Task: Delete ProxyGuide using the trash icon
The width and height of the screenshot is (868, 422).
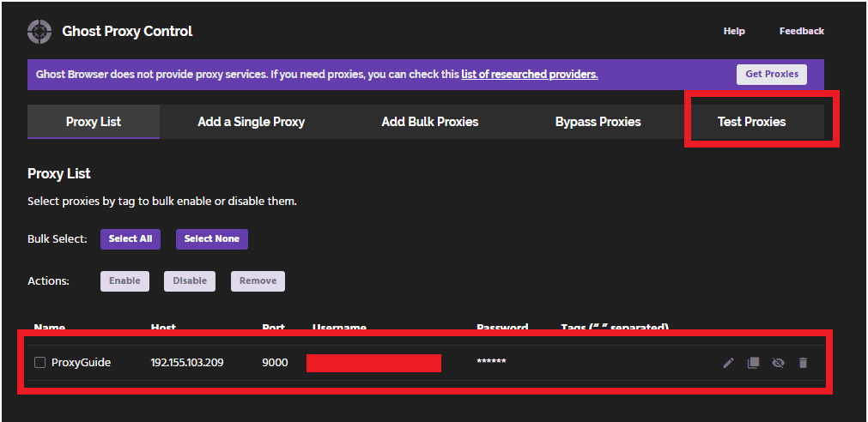Action: pyautogui.click(x=803, y=363)
